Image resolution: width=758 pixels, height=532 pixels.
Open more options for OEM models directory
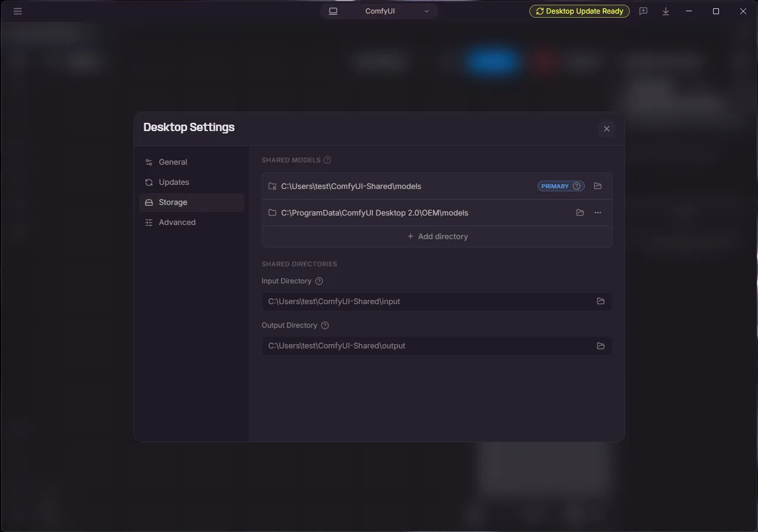coord(598,213)
